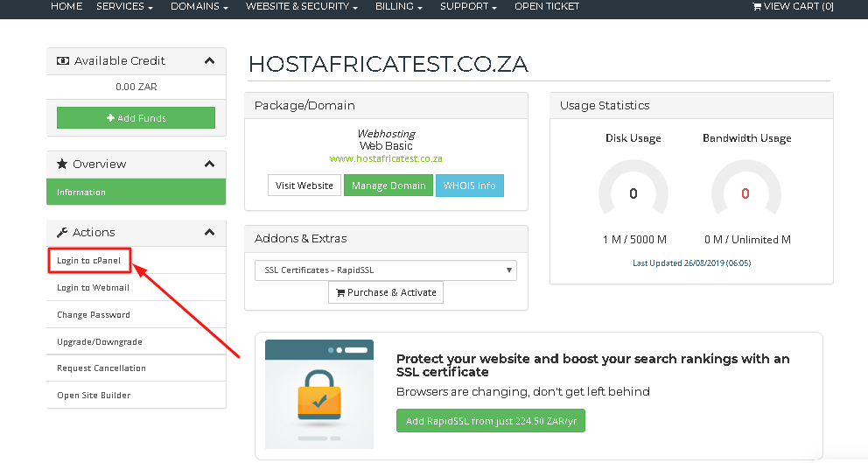This screenshot has width=868, height=463.
Task: Click the WHOIS Info button
Action: pyautogui.click(x=469, y=186)
